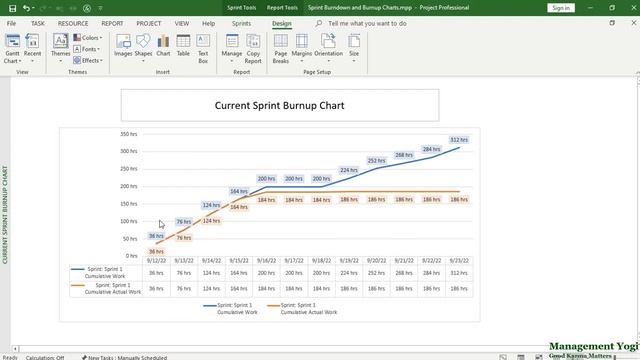Insert a Table into the report
Screen dimensions: 640x360
[183, 46]
